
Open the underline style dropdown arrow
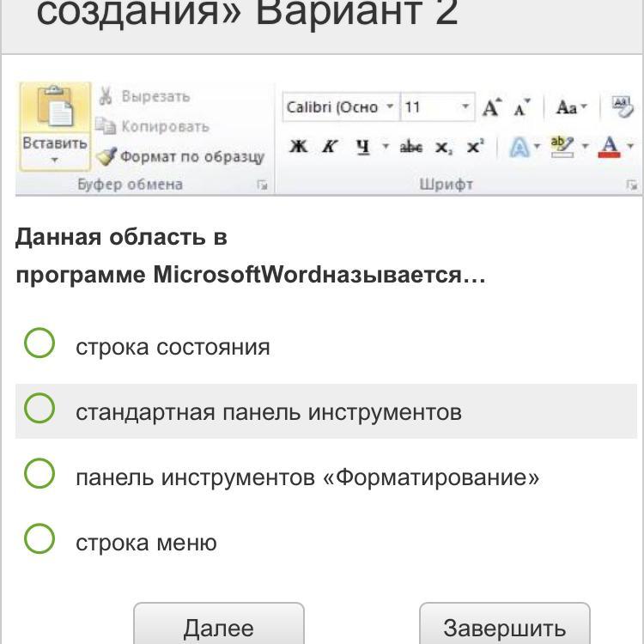[x=386, y=145]
